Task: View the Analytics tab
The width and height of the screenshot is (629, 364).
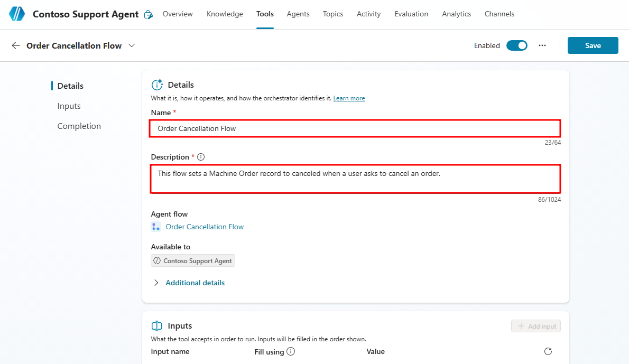Action: point(457,14)
